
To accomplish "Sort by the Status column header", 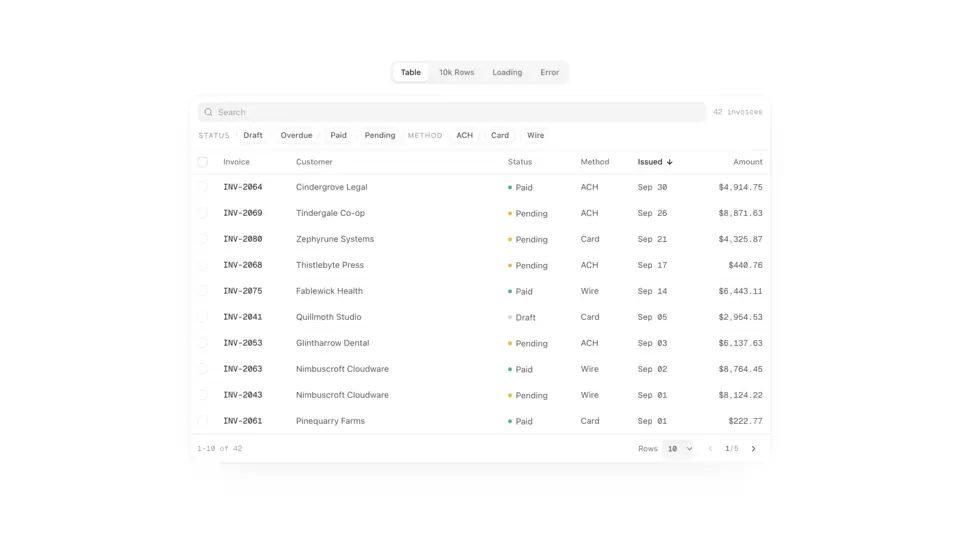I will (520, 162).
